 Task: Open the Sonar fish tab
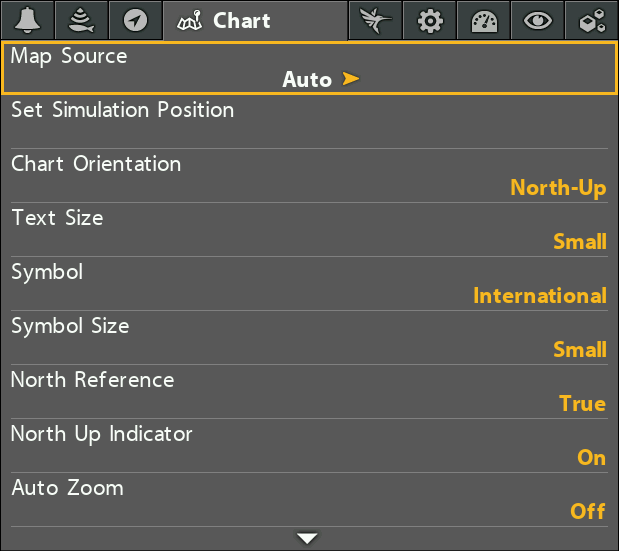coord(81,20)
